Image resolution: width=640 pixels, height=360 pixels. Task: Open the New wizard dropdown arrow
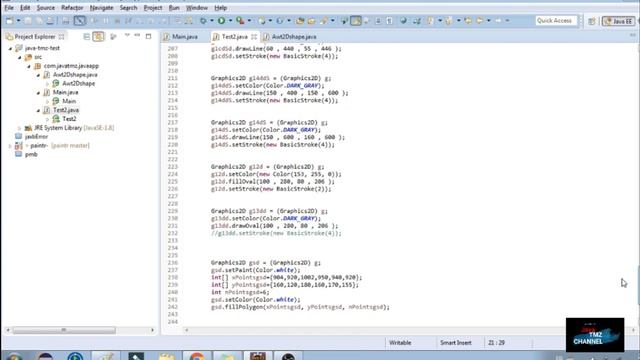(18, 20)
